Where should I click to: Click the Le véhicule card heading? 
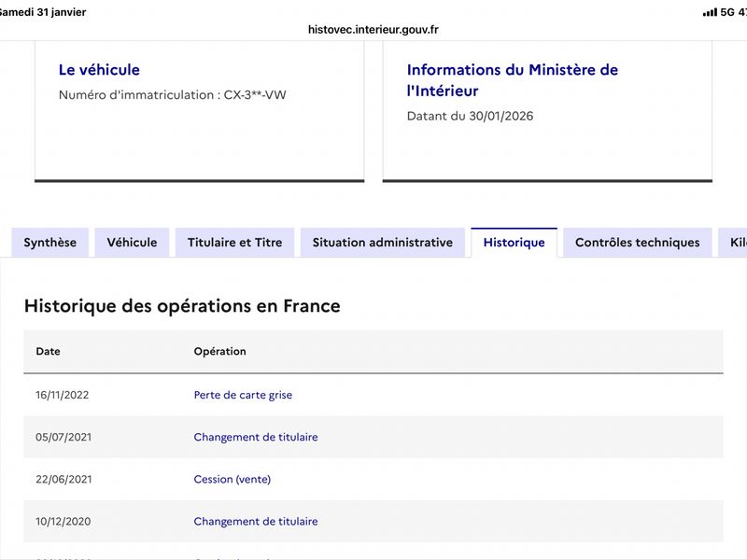point(99,70)
